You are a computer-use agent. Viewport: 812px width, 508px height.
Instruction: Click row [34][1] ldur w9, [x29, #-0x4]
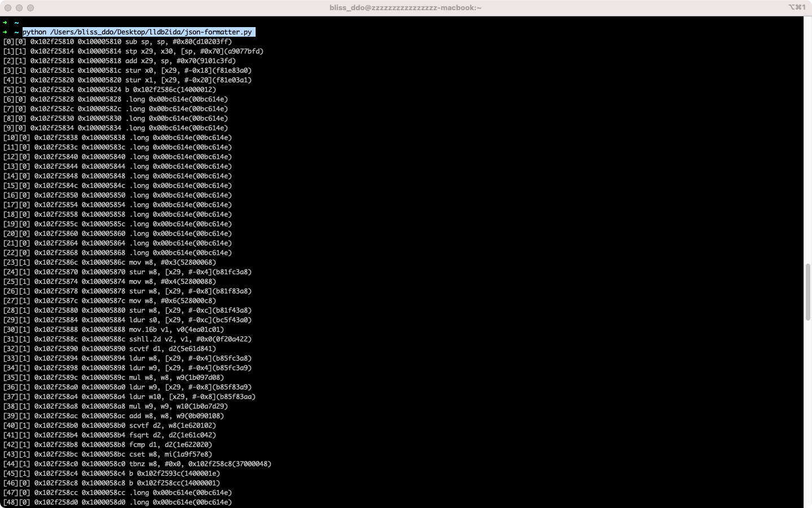point(128,368)
